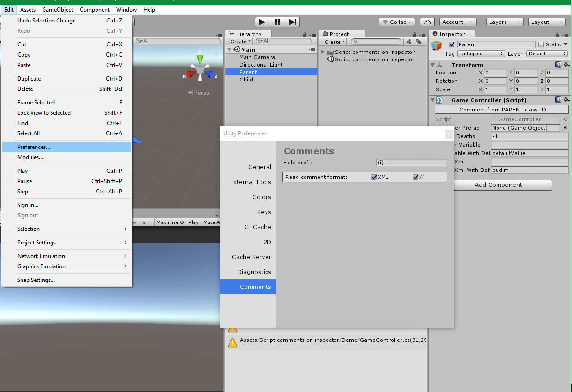Click the Hierarchy panel lock icon
This screenshot has height=392, width=572.
[305, 34]
